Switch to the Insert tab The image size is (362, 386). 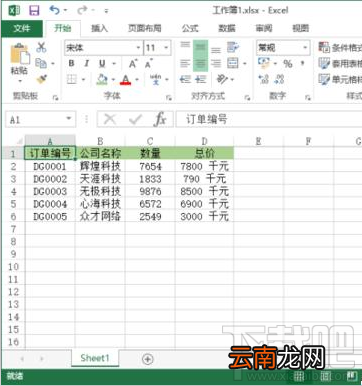tap(99, 29)
